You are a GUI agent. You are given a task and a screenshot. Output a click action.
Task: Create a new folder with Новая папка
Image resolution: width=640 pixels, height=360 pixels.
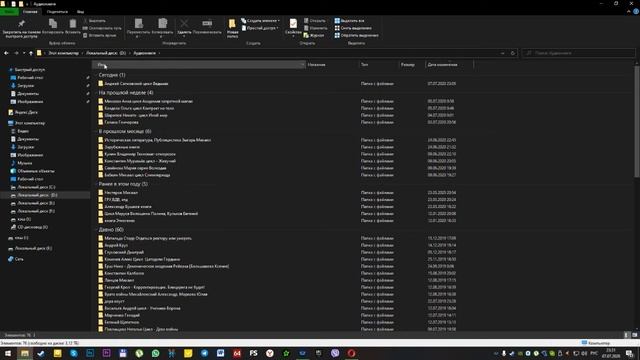click(232, 29)
